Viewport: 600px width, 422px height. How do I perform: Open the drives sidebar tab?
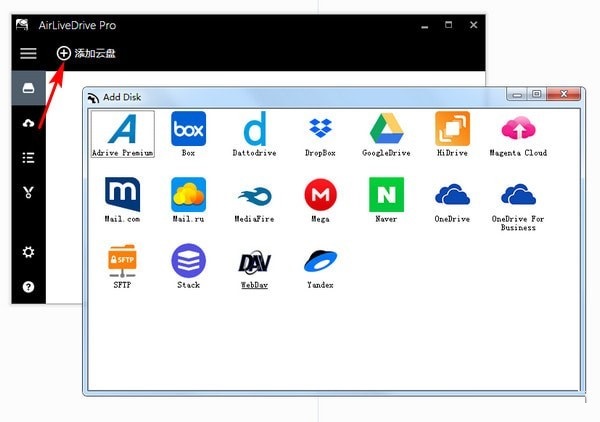(x=28, y=88)
